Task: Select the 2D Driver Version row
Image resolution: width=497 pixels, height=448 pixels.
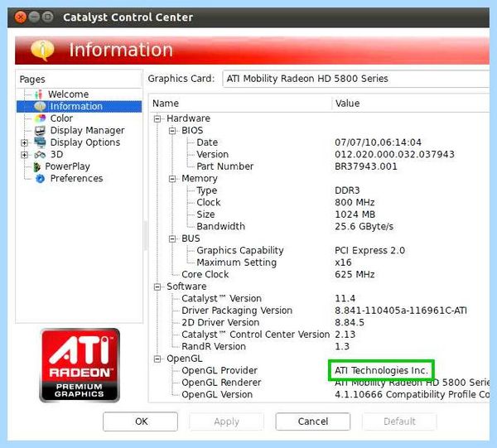Action: tap(319, 322)
